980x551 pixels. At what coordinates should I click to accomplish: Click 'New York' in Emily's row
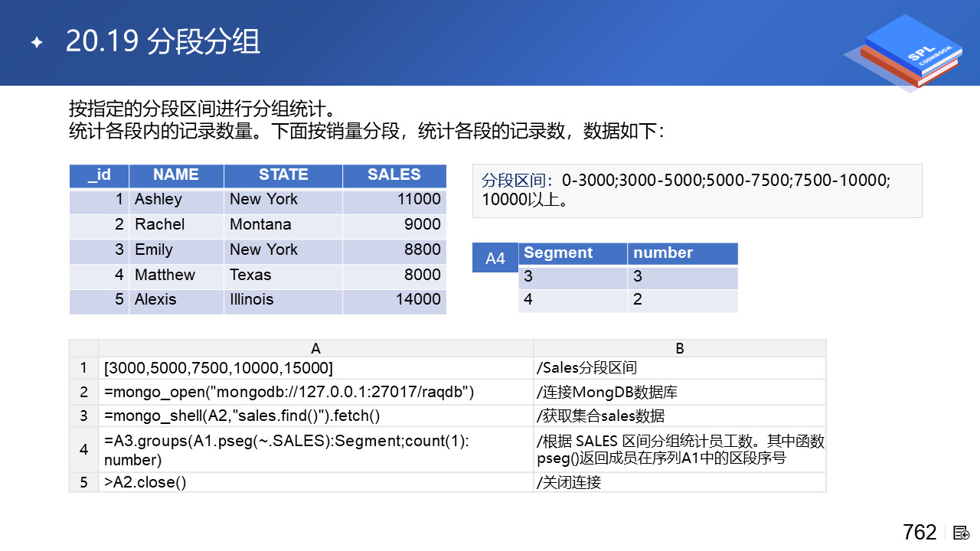click(283, 251)
